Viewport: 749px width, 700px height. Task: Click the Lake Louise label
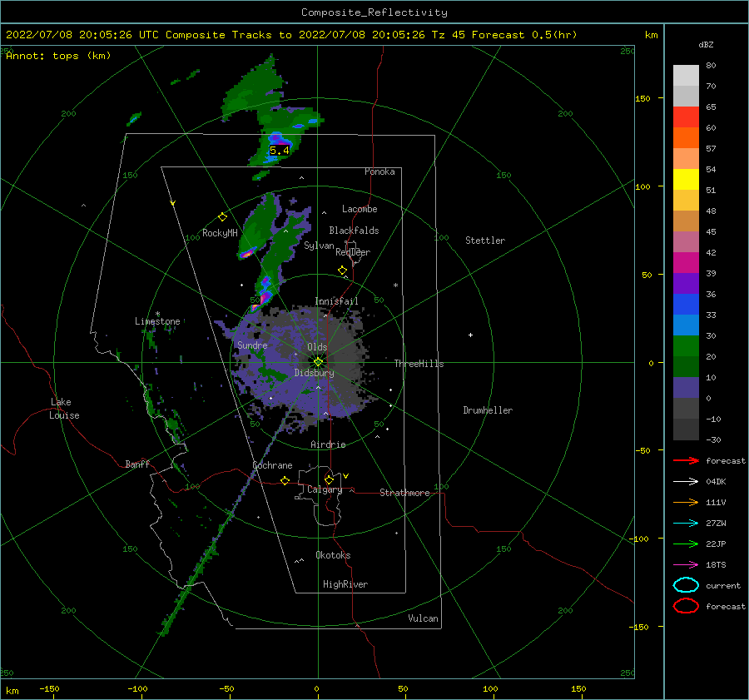click(x=64, y=409)
